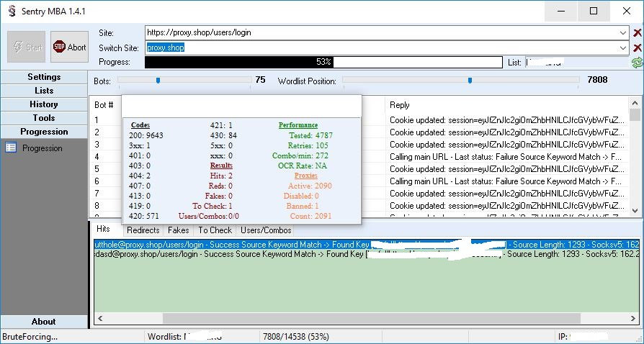Select bot row 2 in the list

359,132
